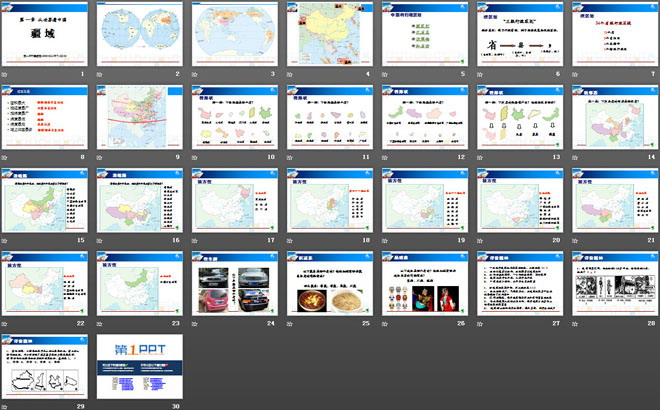Click the animation star icon under slide 12

(385, 158)
